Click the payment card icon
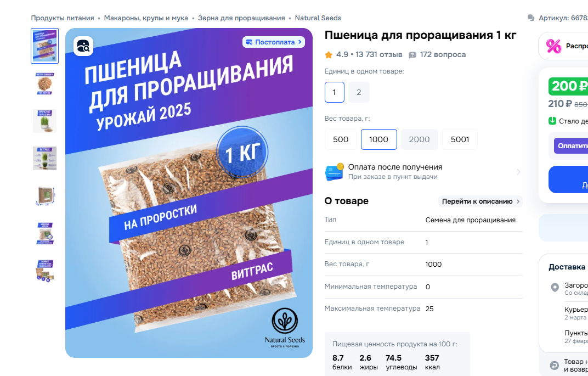The height and width of the screenshot is (376, 588). [335, 172]
